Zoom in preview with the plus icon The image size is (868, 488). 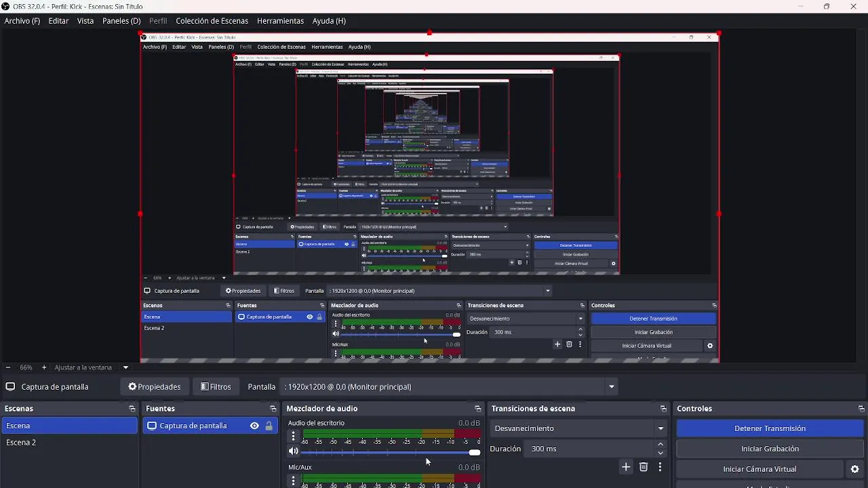44,367
